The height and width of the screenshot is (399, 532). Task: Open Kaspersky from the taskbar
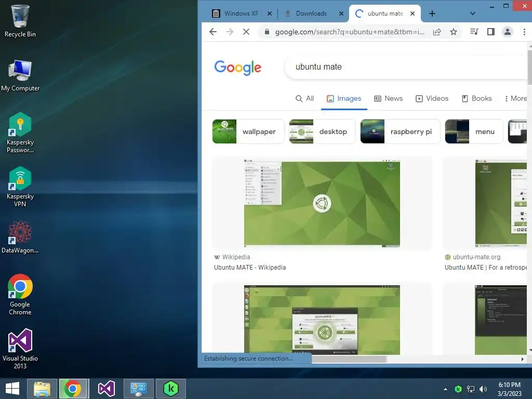171,389
